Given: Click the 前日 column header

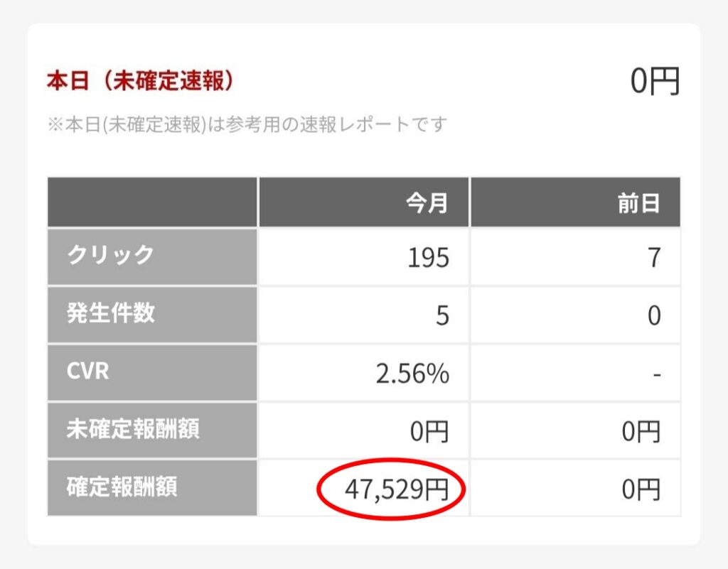Looking at the screenshot, I should coord(638,203).
